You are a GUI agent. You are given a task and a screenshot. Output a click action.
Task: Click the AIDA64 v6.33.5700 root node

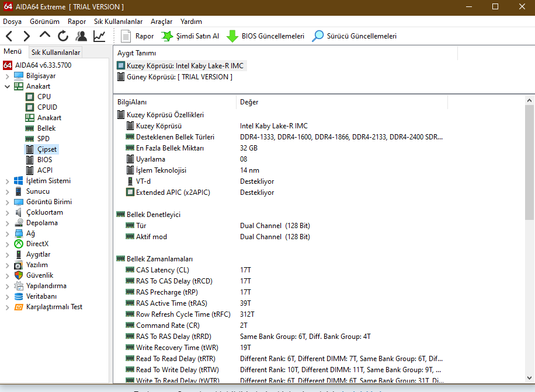[43, 65]
